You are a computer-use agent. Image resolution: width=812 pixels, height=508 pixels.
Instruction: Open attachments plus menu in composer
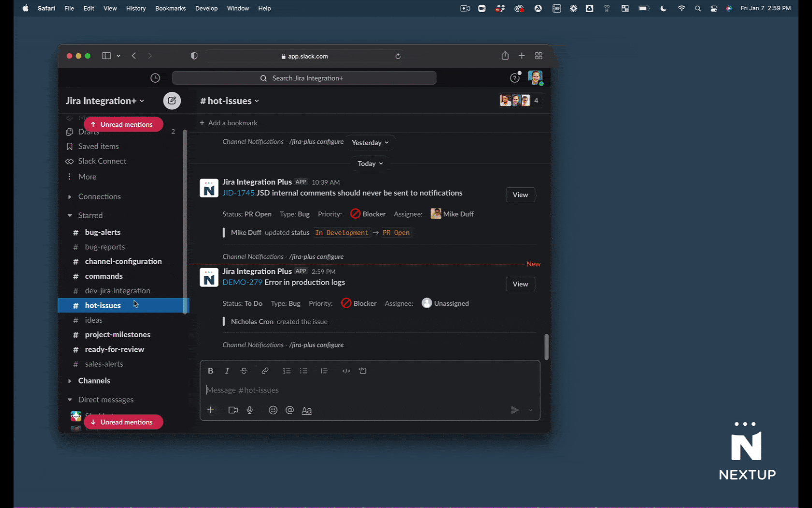coord(210,410)
